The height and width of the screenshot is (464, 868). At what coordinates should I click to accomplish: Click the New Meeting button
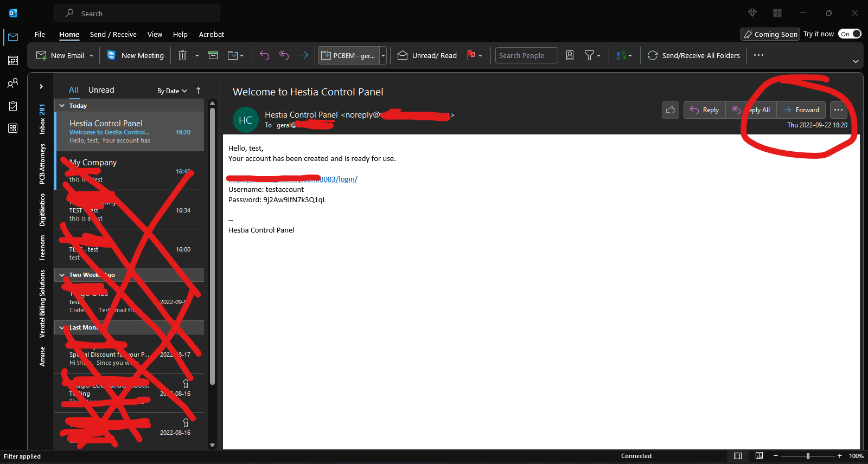(x=136, y=55)
